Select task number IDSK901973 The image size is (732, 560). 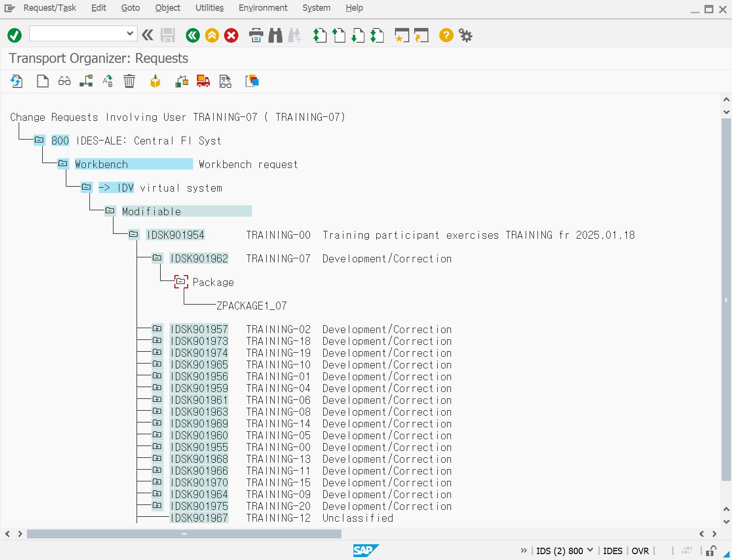(x=199, y=341)
